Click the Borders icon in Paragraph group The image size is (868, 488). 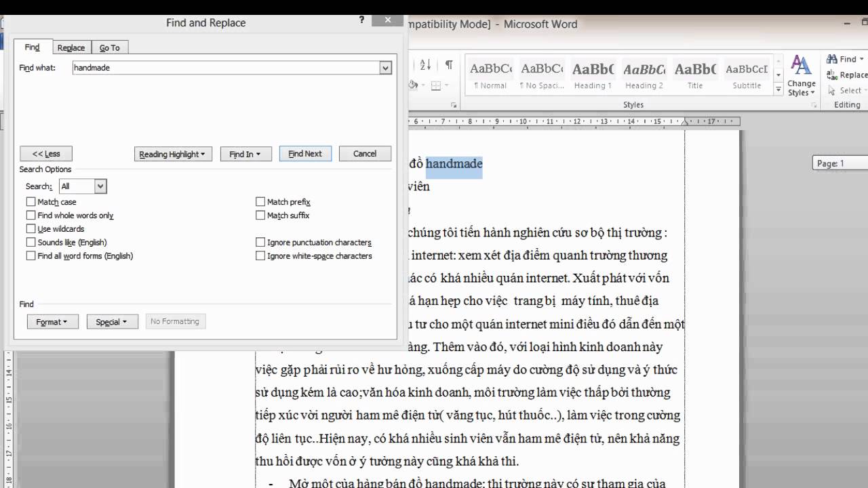click(436, 85)
